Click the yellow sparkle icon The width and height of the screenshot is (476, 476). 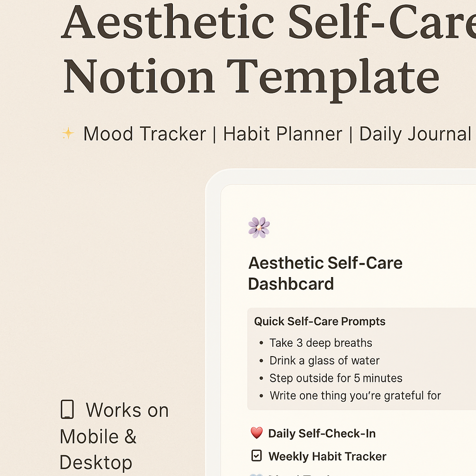68,133
